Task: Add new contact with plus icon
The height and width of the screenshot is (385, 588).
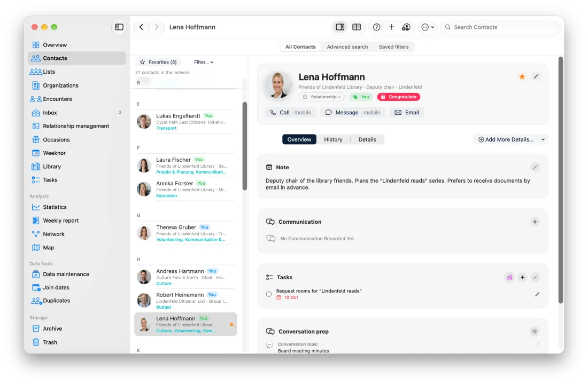Action: 391,27
